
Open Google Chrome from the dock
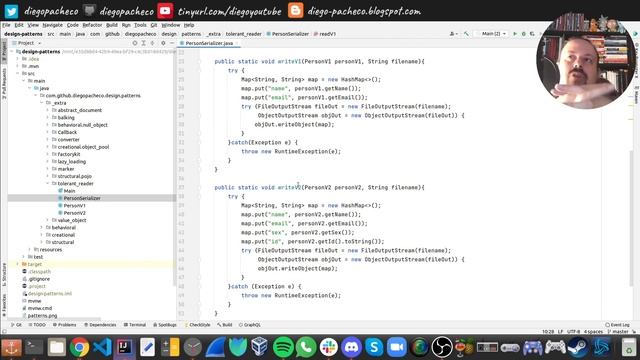point(79,347)
